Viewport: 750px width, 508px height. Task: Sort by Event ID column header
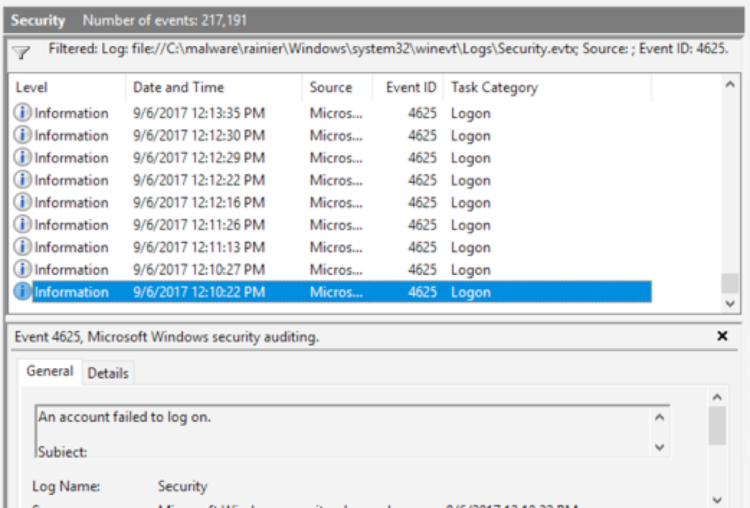click(x=411, y=88)
